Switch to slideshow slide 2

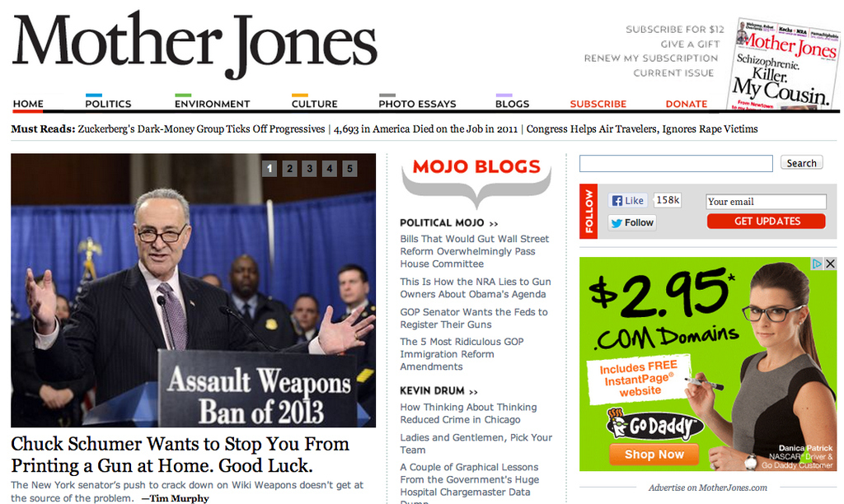pos(289,169)
